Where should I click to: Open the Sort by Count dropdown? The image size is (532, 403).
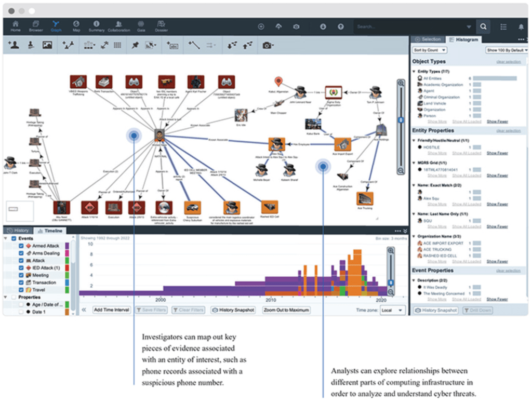(x=430, y=50)
